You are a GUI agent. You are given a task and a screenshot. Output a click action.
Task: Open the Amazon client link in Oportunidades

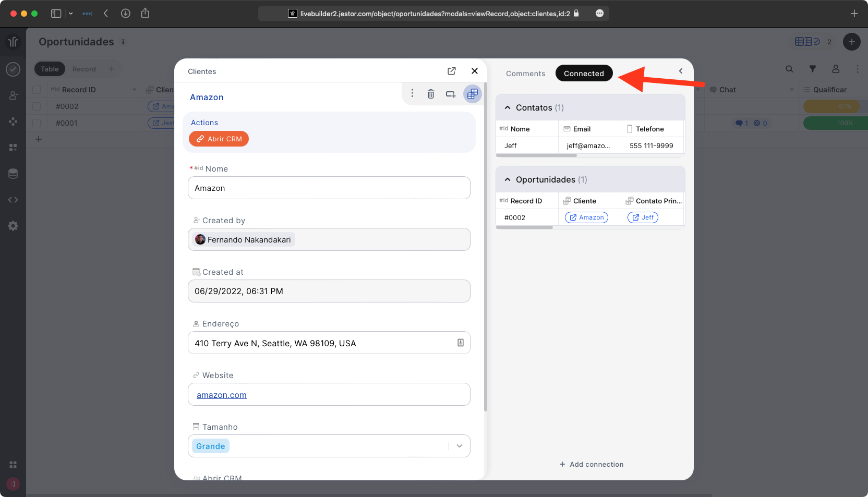586,217
